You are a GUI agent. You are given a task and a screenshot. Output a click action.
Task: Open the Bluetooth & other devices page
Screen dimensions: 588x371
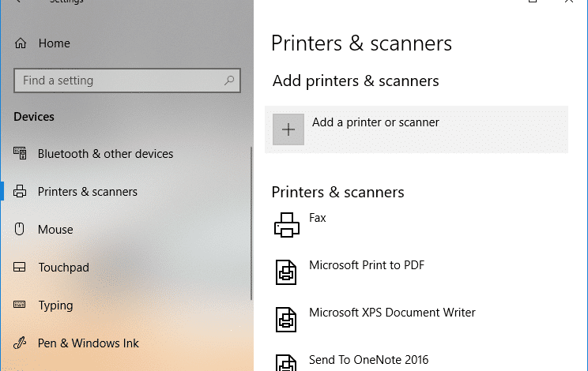pos(105,154)
